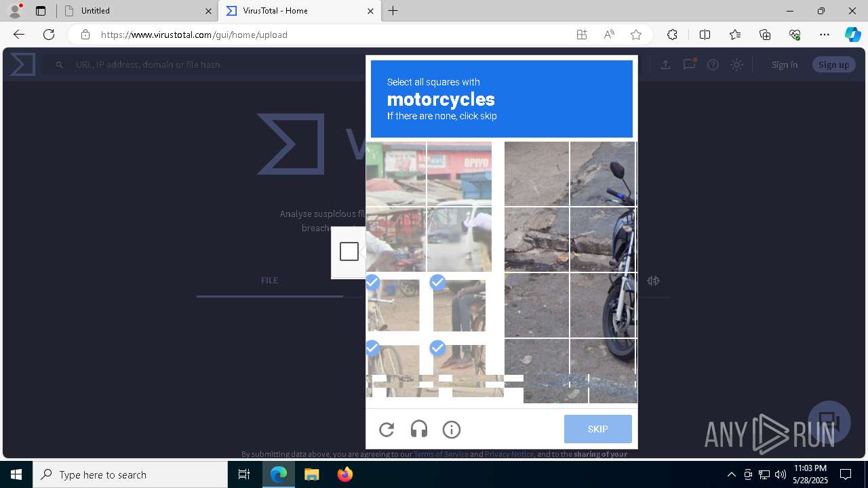
Task: Open tab actions menu
Action: (x=41, y=11)
